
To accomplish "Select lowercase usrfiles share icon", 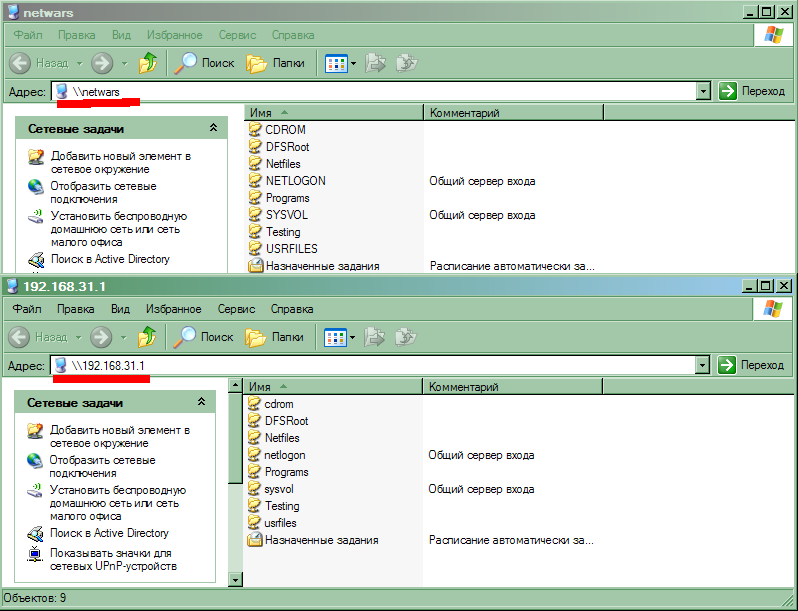I will click(x=254, y=522).
